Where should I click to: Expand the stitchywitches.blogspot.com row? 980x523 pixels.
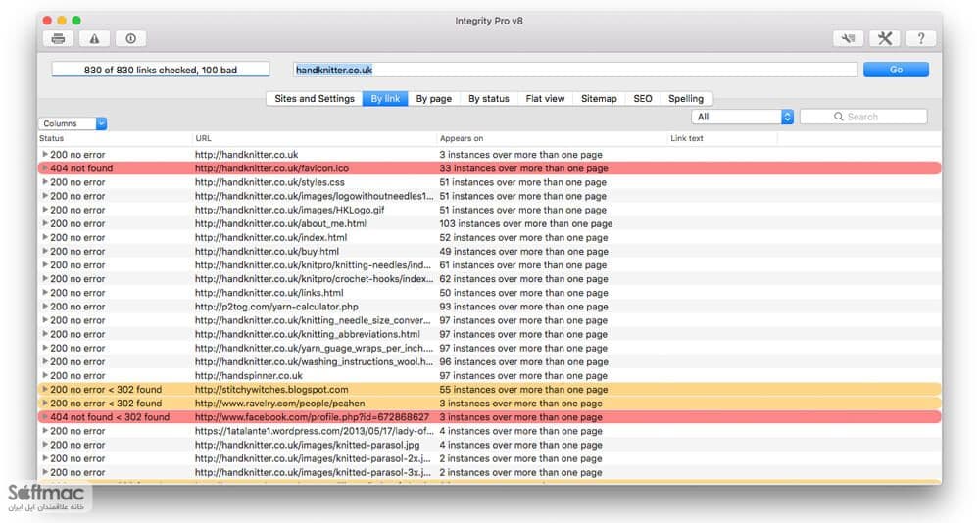point(45,389)
